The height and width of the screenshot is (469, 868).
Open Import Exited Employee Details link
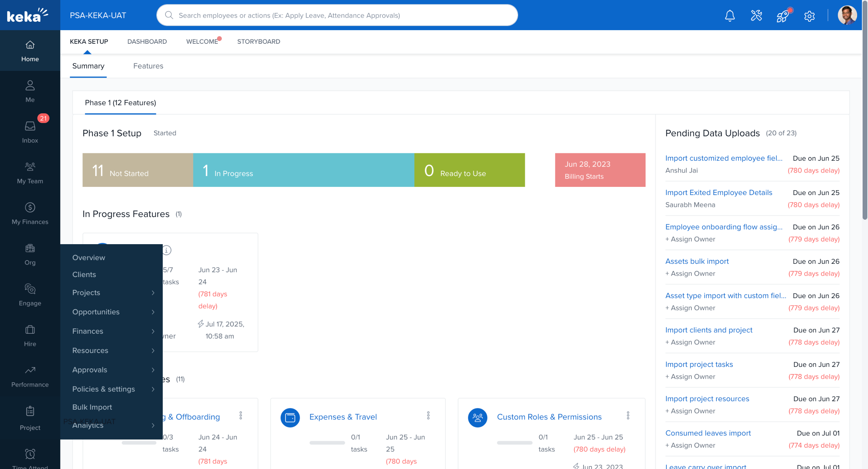tap(719, 193)
